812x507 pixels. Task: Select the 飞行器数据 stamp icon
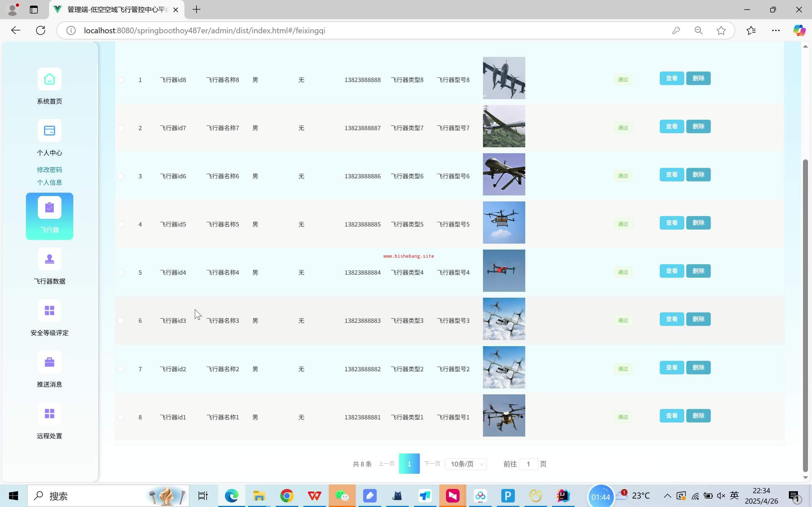point(49,259)
